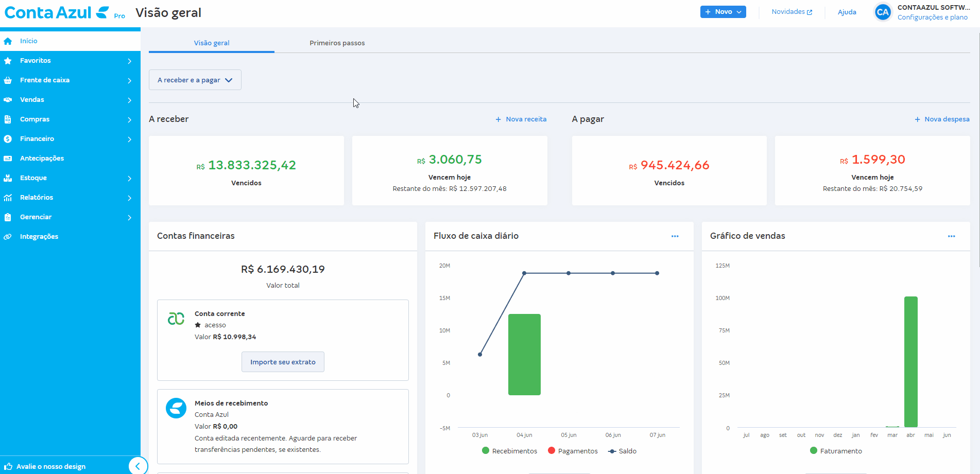Click the Relatórios chart icon

click(8, 198)
